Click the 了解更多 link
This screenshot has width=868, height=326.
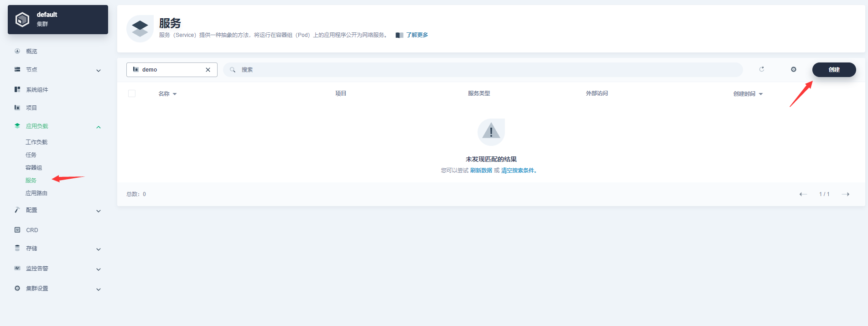417,35
